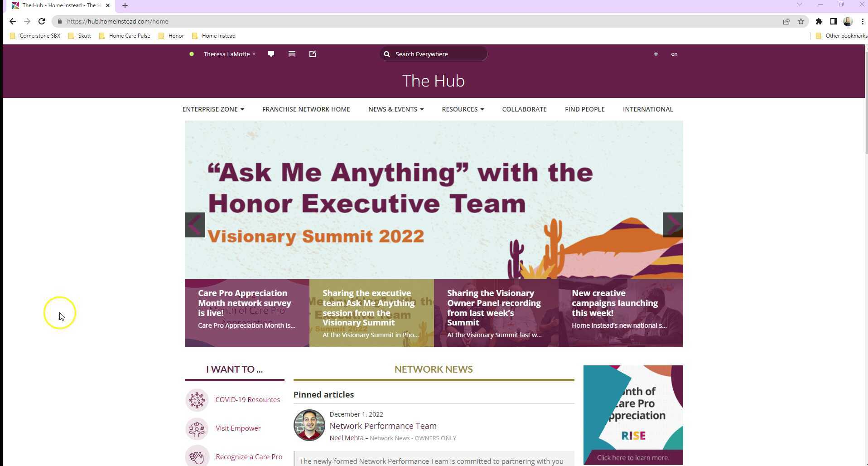The width and height of the screenshot is (868, 466).
Task: Show next carousel slide arrow
Action: 673,225
